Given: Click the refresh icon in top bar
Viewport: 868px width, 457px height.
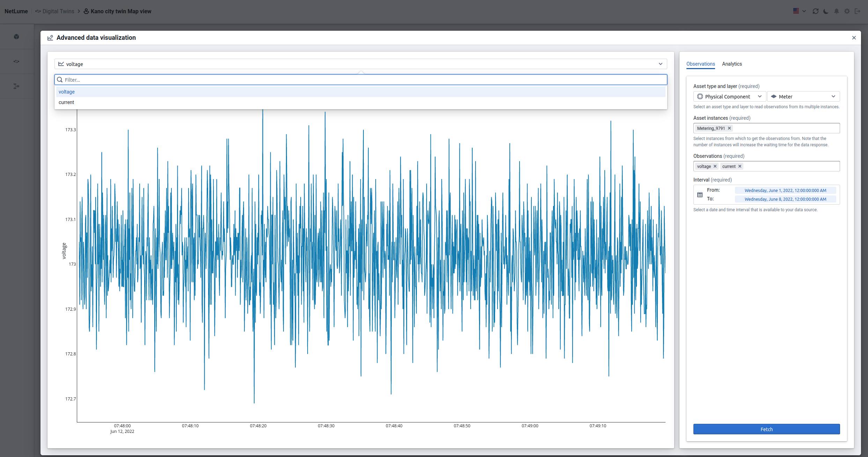Looking at the screenshot, I should [815, 11].
